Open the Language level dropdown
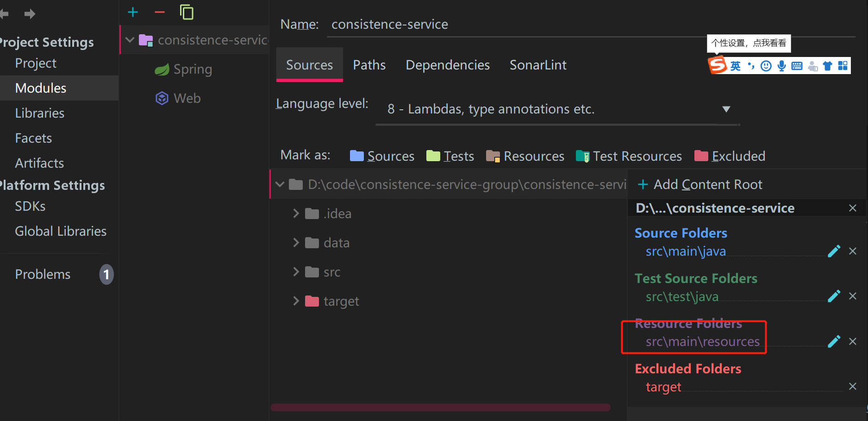868x421 pixels. click(726, 109)
